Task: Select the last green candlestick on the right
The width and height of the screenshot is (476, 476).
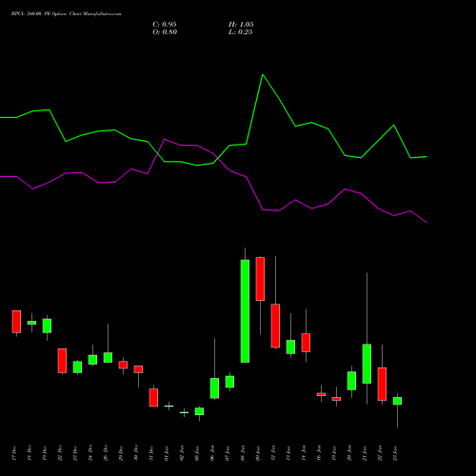Action: 397,401
